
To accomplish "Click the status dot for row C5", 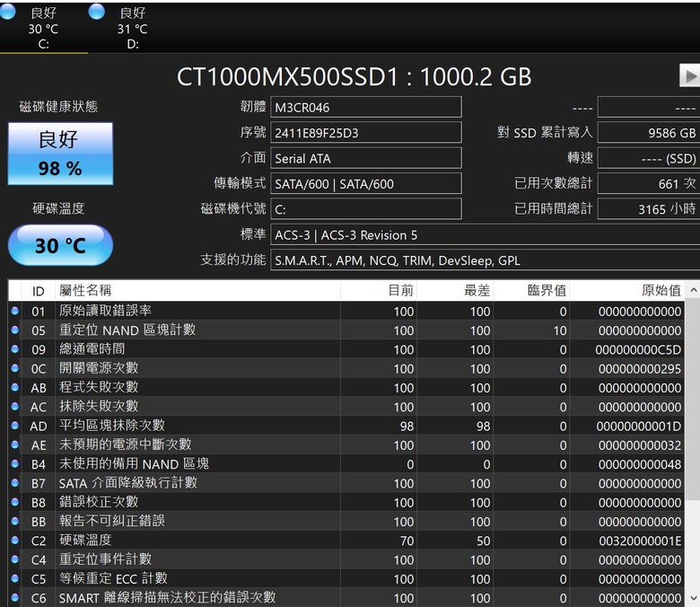I will (14, 578).
